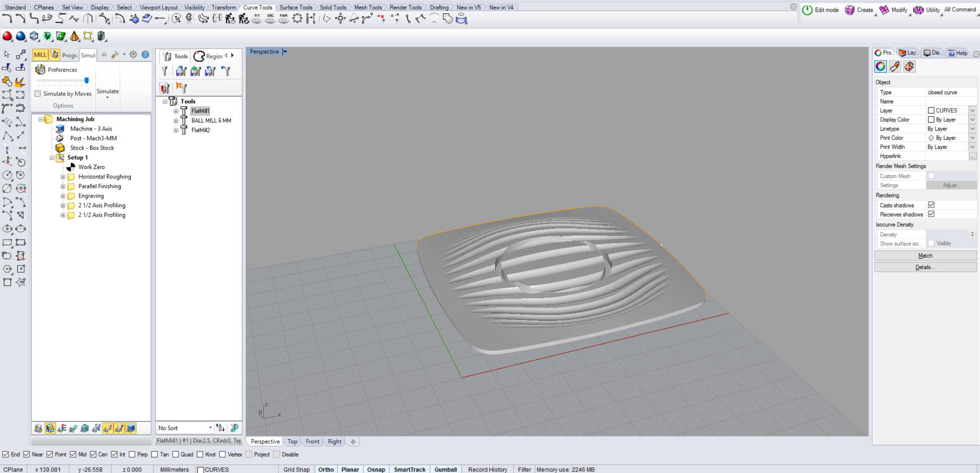This screenshot has height=473, width=980.
Task: Click the Work Zero icon
Action: (71, 167)
